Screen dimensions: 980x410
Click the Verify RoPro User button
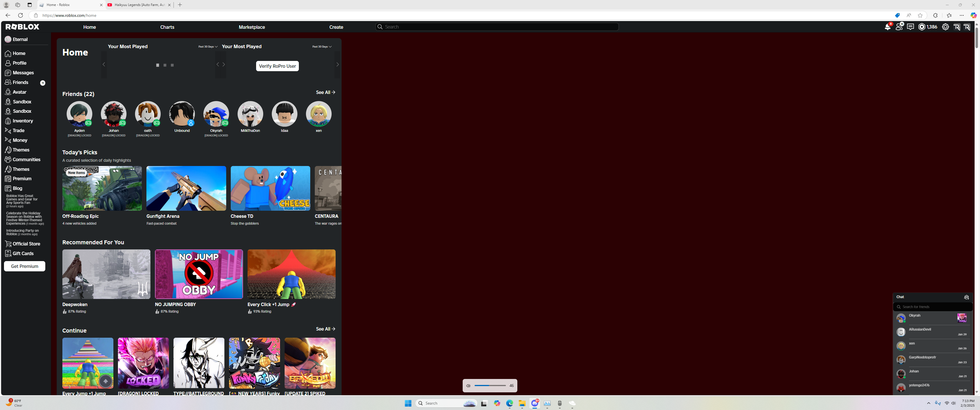pos(277,66)
